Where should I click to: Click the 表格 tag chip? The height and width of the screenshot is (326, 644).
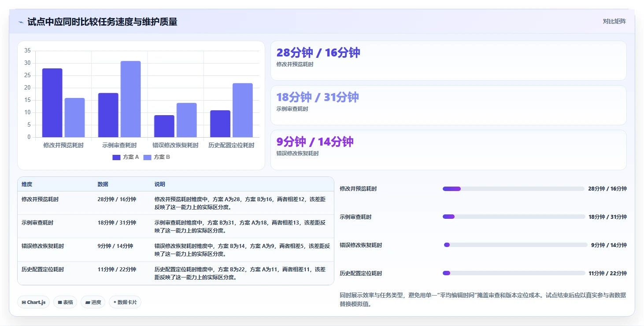[65, 302]
